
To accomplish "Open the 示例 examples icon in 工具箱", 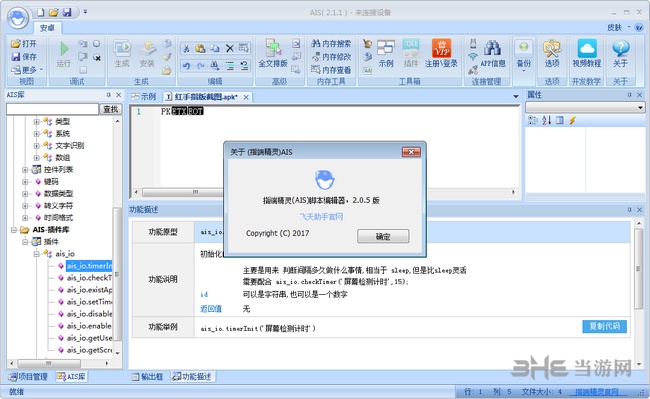I will tap(386, 54).
